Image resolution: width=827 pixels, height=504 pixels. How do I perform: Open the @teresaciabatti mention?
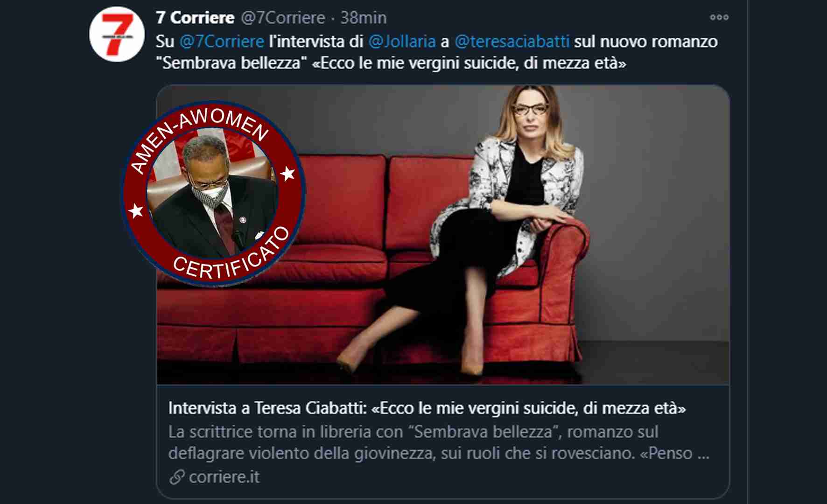point(512,42)
